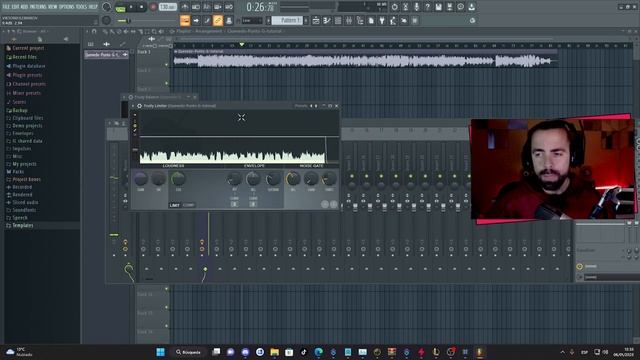Viewport: 640px width, 360px height.
Task: Open the piano roll view icon
Action: coord(327,20)
